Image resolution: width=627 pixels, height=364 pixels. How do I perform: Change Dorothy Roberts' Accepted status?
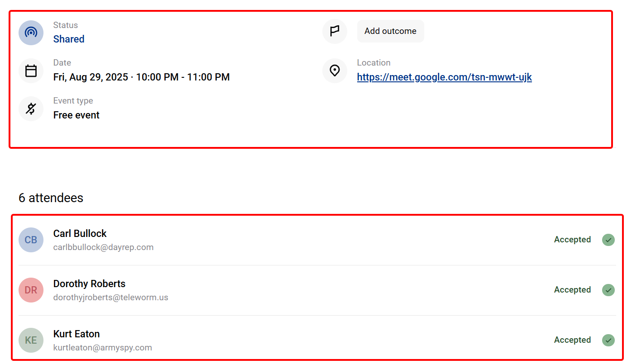tap(572, 289)
